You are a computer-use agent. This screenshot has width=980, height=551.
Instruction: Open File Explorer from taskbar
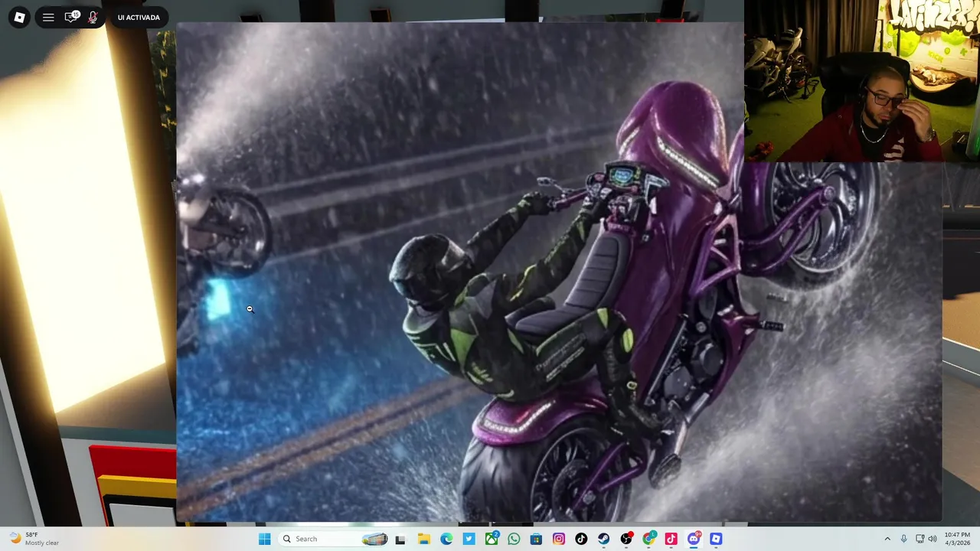(x=423, y=539)
